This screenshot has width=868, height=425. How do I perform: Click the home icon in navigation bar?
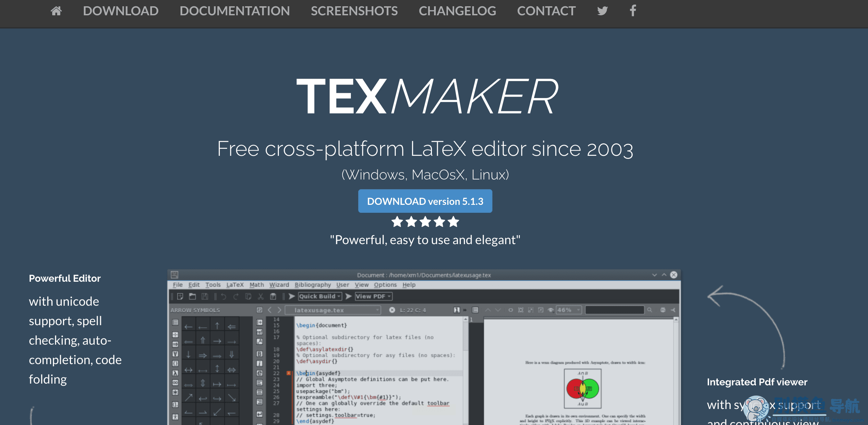click(56, 11)
